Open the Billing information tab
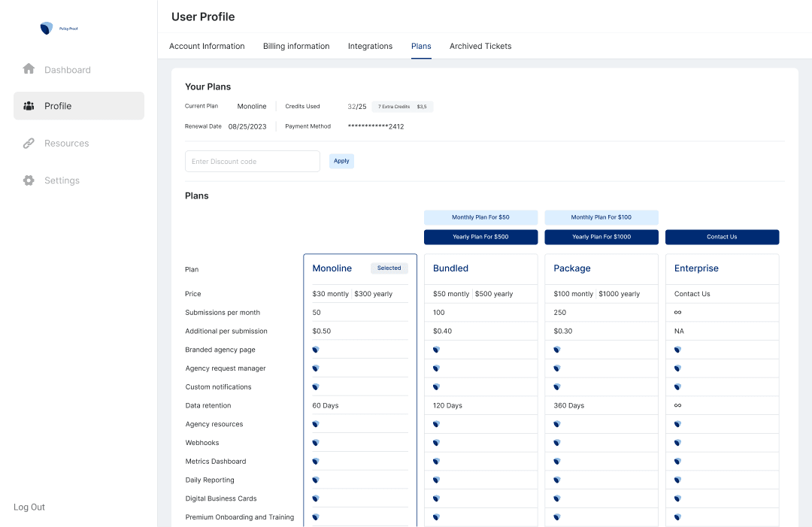This screenshot has width=812, height=527. point(295,46)
